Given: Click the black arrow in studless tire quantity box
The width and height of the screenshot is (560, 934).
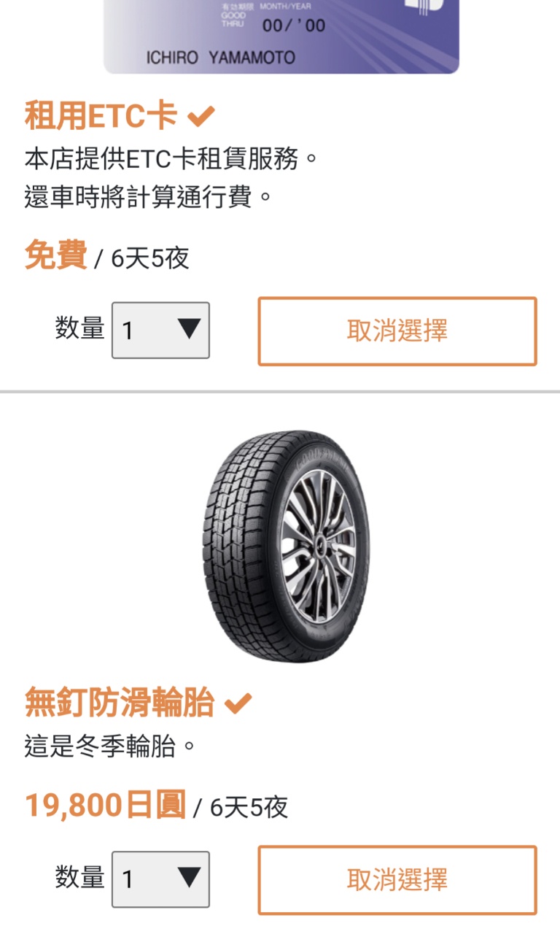Looking at the screenshot, I should [x=189, y=878].
